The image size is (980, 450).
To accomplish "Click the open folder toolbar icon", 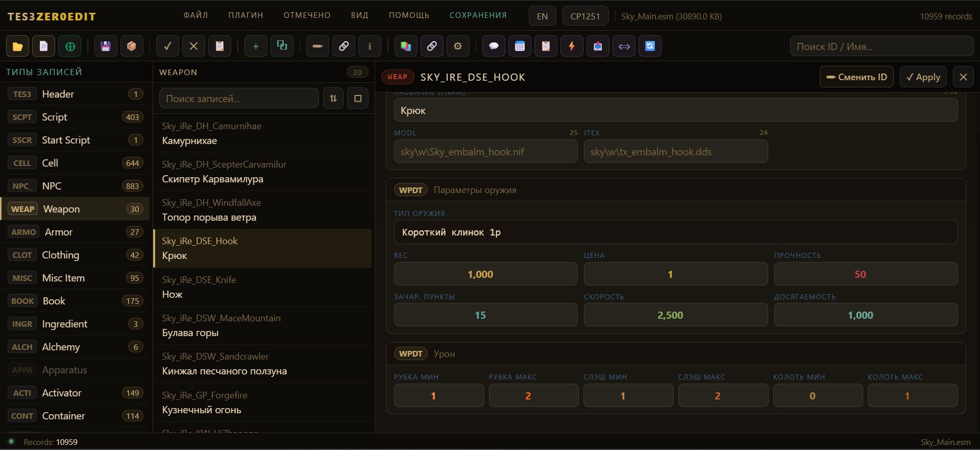I will pos(17,46).
